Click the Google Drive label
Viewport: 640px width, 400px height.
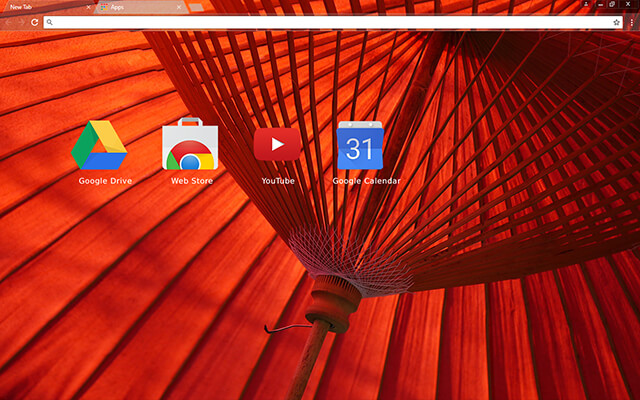[x=105, y=181]
